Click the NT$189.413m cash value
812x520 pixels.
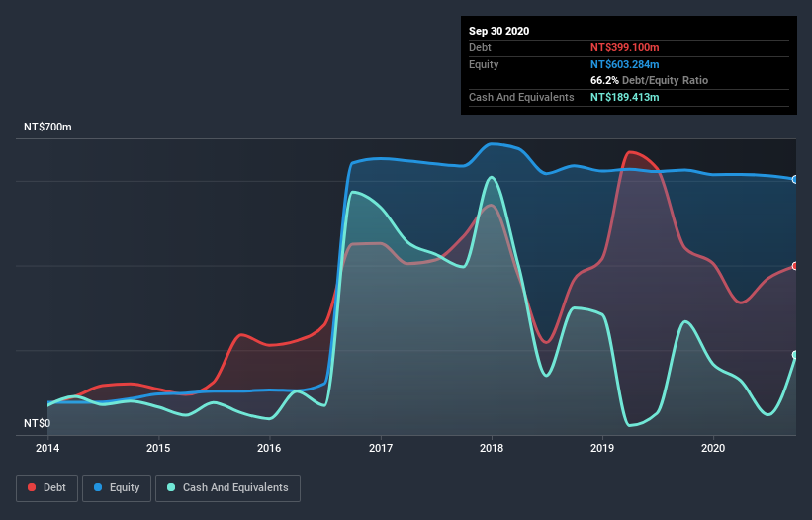[624, 97]
